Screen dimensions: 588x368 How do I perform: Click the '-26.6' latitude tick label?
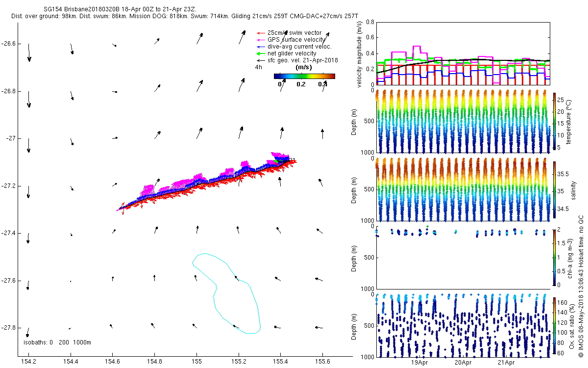pyautogui.click(x=9, y=44)
